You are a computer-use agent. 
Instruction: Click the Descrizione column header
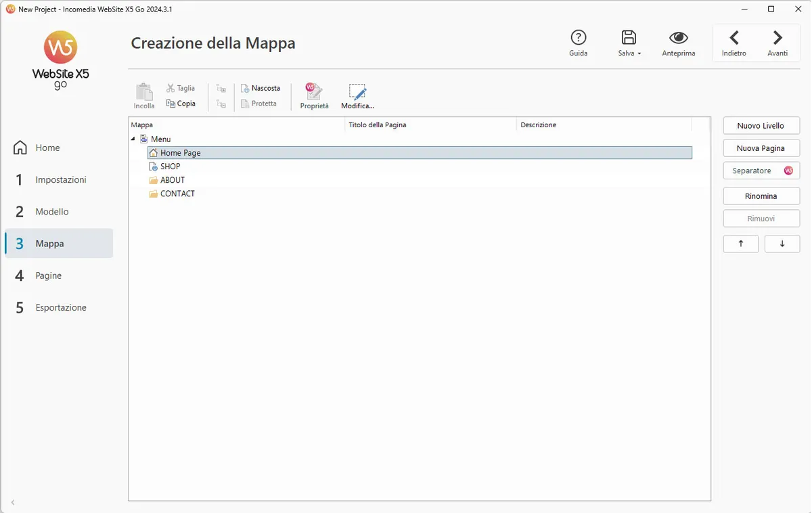[604, 125]
